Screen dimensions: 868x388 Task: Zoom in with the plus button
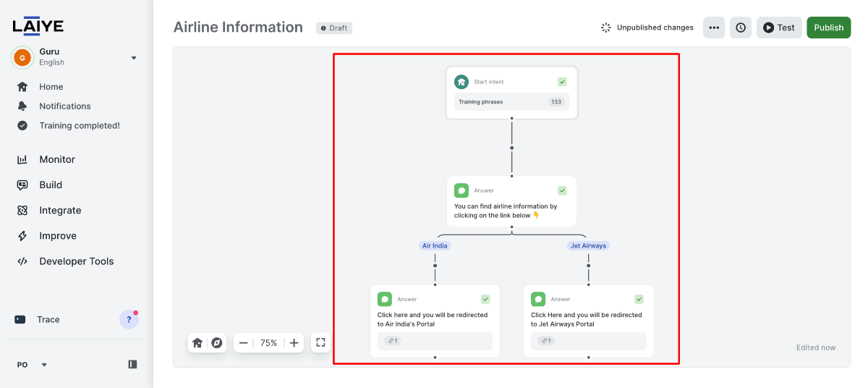coord(294,343)
